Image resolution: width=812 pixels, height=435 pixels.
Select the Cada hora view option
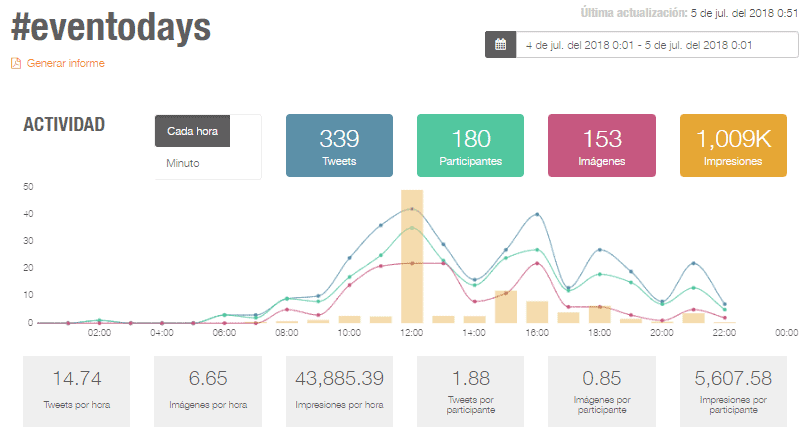coord(192,131)
